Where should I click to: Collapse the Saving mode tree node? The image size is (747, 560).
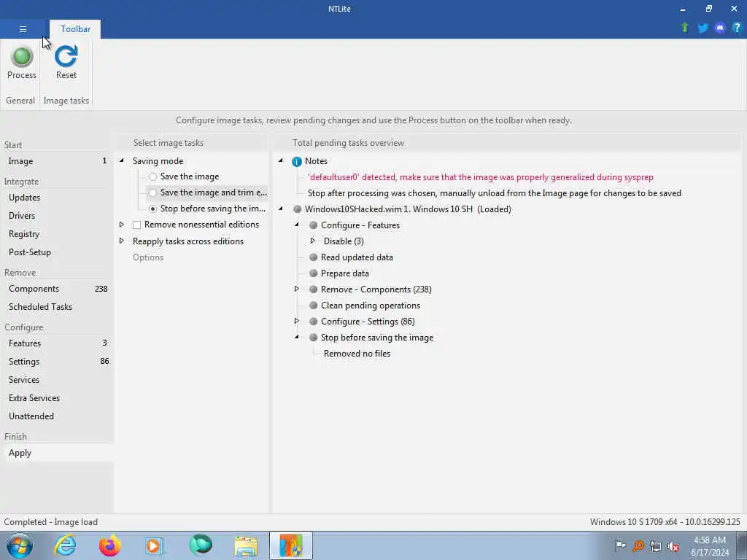pos(122,161)
